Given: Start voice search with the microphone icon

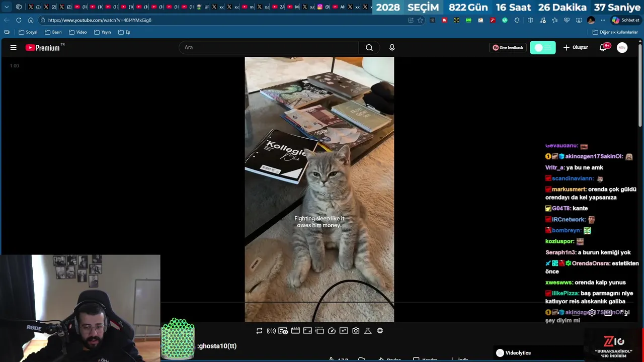Looking at the screenshot, I should coord(392,48).
